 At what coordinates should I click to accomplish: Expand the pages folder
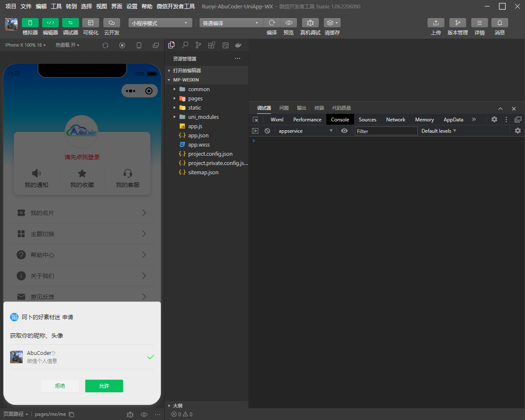[206, 98]
